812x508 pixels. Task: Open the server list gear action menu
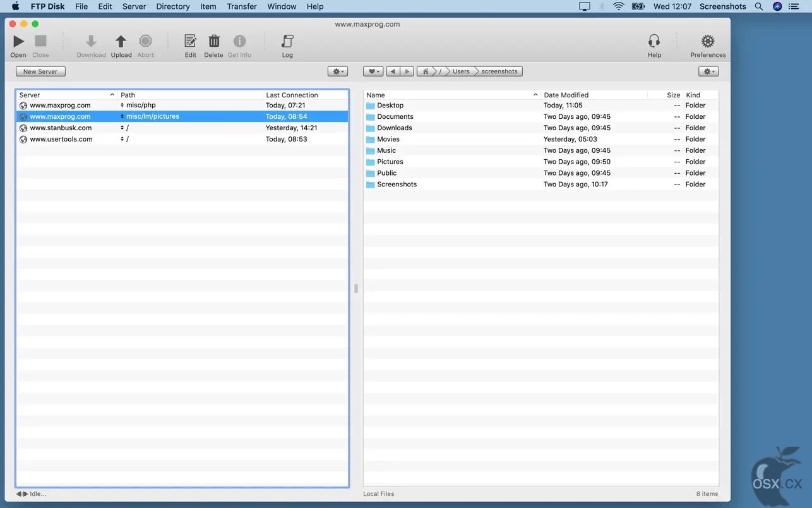point(338,71)
